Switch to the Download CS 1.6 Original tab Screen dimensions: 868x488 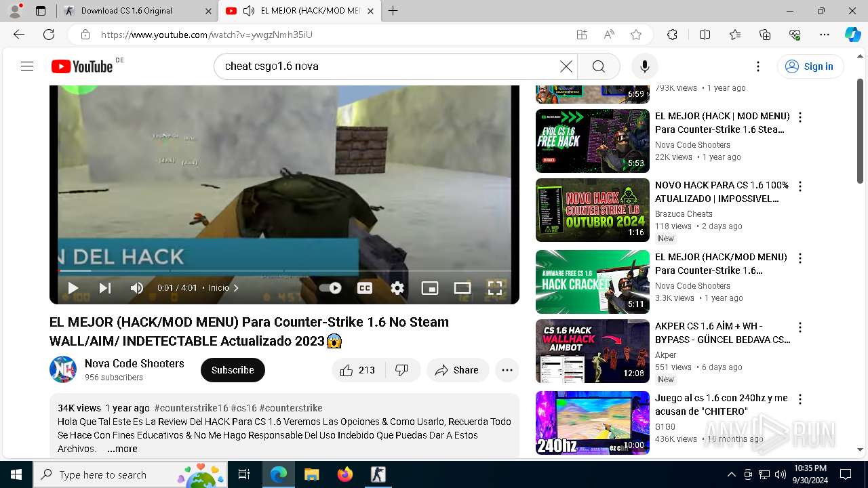pyautogui.click(x=136, y=11)
